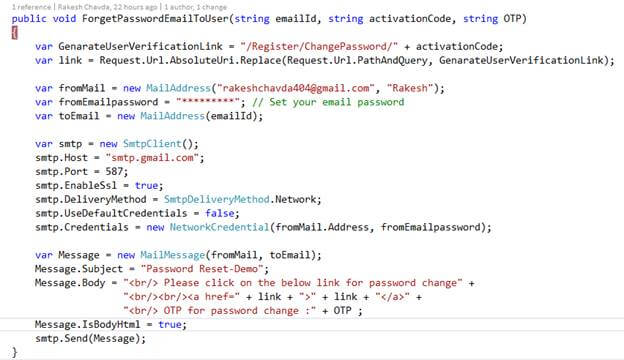Click the SmtpClient type name
The image size is (624, 360).
tap(152, 144)
